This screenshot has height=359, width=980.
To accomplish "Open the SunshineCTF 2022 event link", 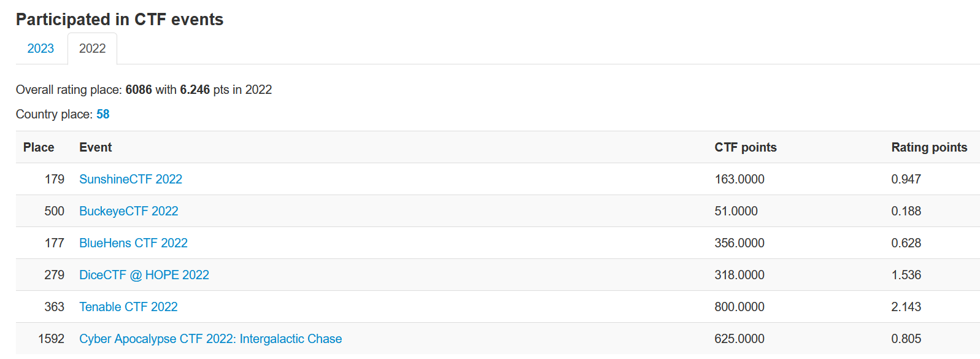I will [131, 179].
